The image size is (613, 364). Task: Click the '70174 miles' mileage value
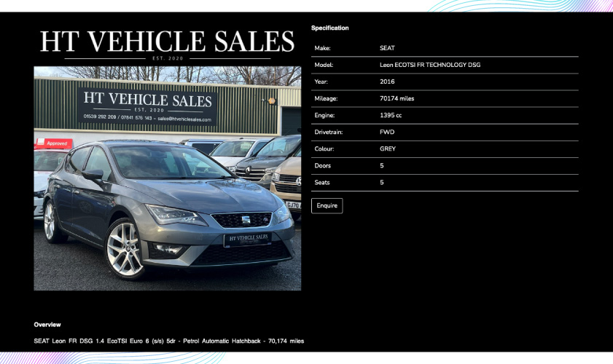coord(397,98)
